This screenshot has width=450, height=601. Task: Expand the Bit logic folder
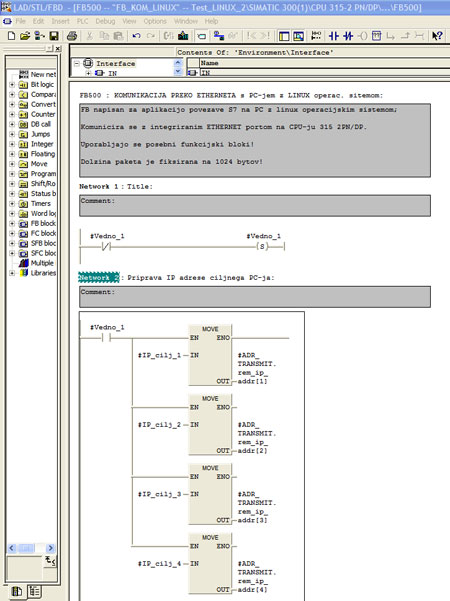(12, 84)
